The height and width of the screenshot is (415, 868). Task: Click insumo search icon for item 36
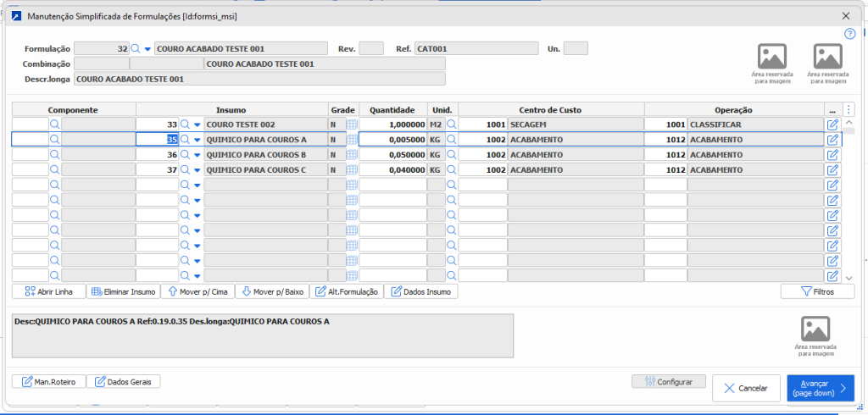click(185, 155)
